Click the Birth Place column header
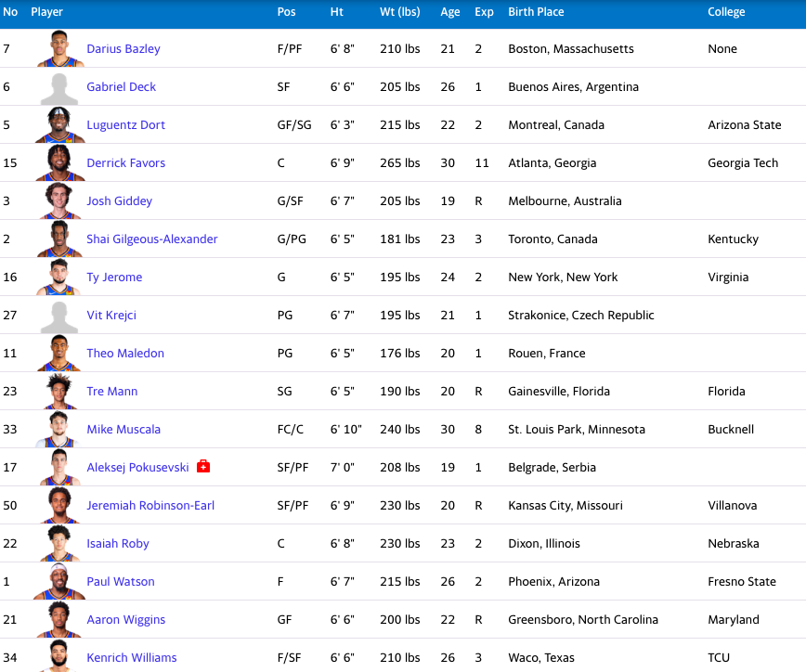The image size is (806, 672). point(536,12)
